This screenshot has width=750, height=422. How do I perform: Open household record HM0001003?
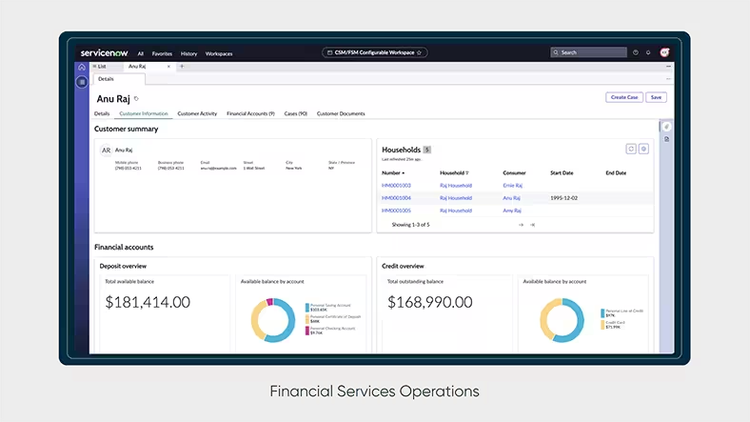(396, 186)
